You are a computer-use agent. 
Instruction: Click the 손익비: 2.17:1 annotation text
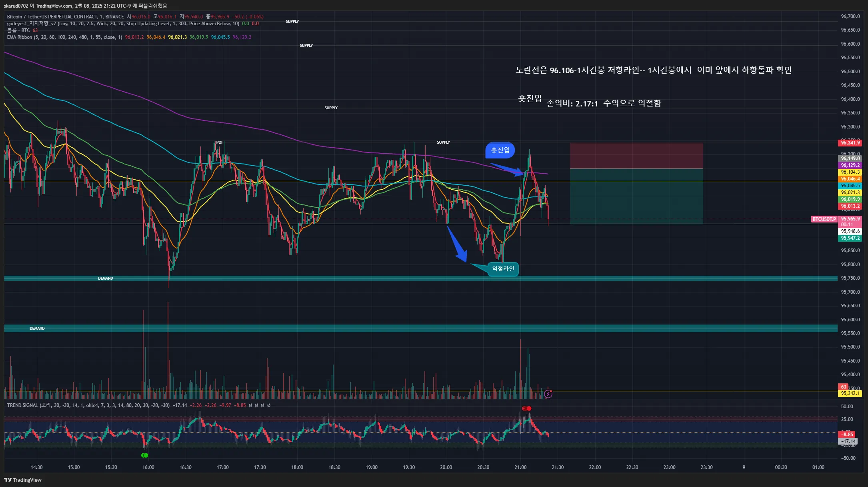[x=604, y=103]
